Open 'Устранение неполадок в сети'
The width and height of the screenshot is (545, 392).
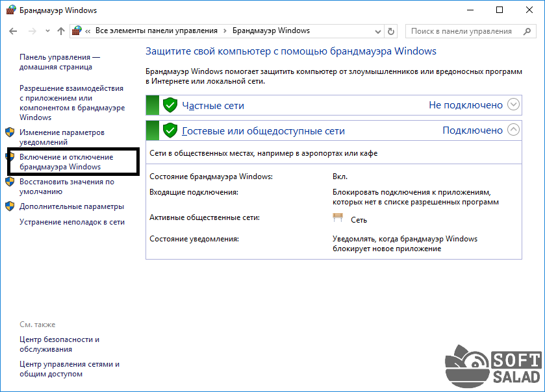tap(72, 222)
